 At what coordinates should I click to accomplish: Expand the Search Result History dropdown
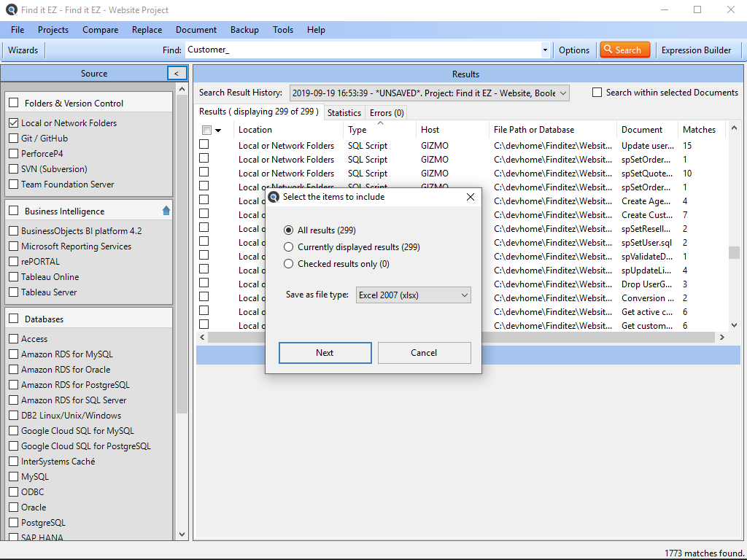point(562,93)
